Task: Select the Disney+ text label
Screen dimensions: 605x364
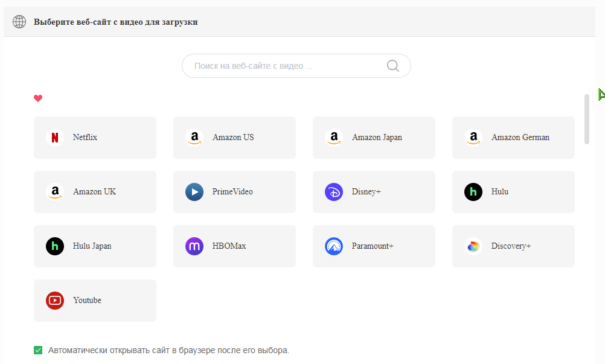Action: point(366,191)
